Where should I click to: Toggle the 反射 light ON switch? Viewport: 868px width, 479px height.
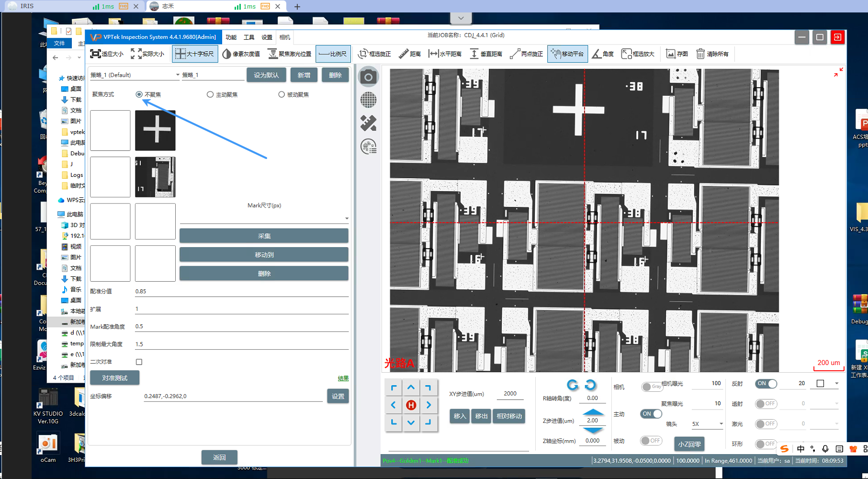[x=766, y=384]
